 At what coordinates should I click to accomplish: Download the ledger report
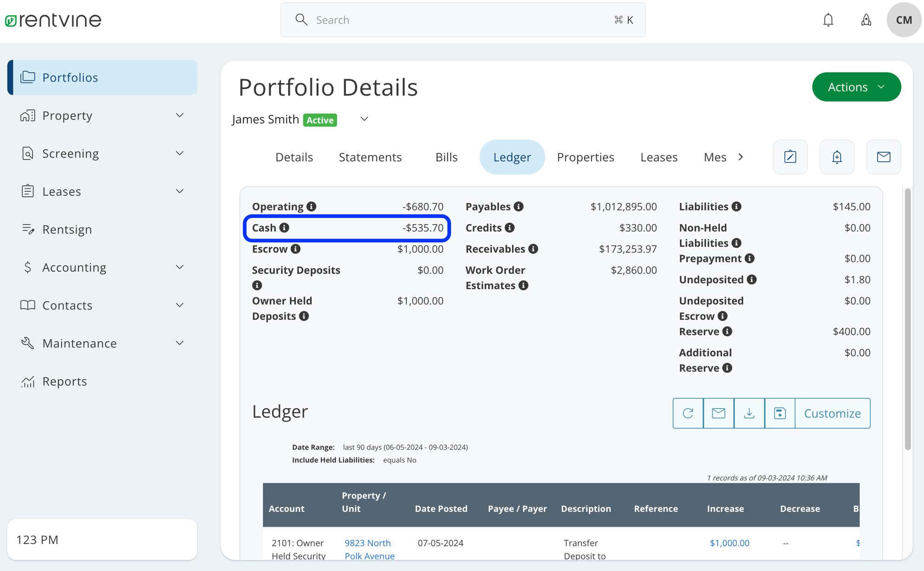[x=749, y=413]
